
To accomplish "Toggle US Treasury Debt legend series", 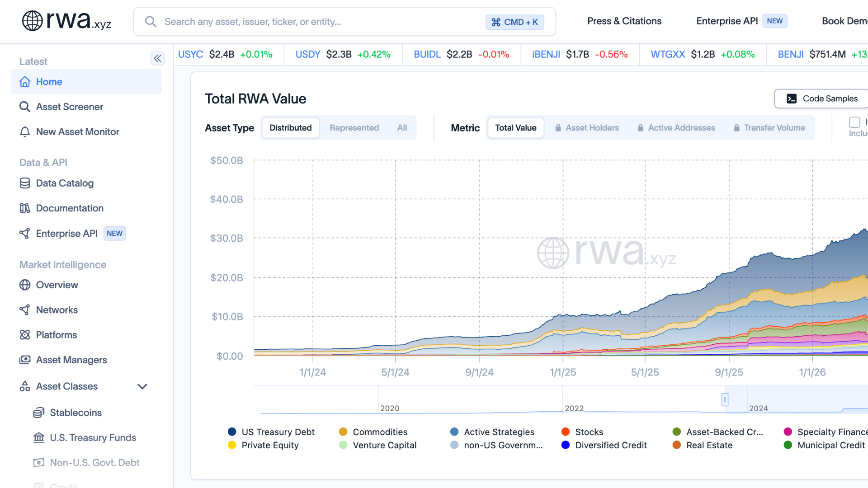I will 271,432.
